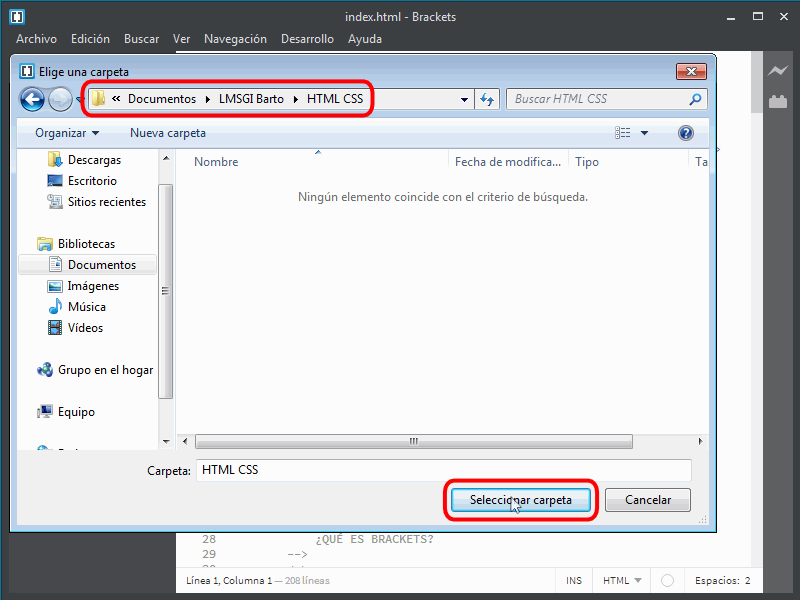Open the address bar history dropdown arrow
Screen dimensions: 800x600
(464, 99)
